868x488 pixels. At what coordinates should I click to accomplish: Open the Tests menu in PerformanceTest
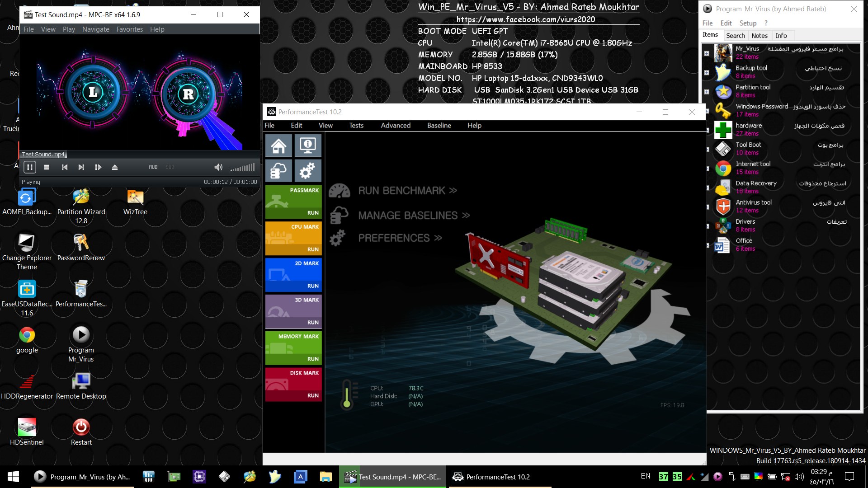coord(356,125)
